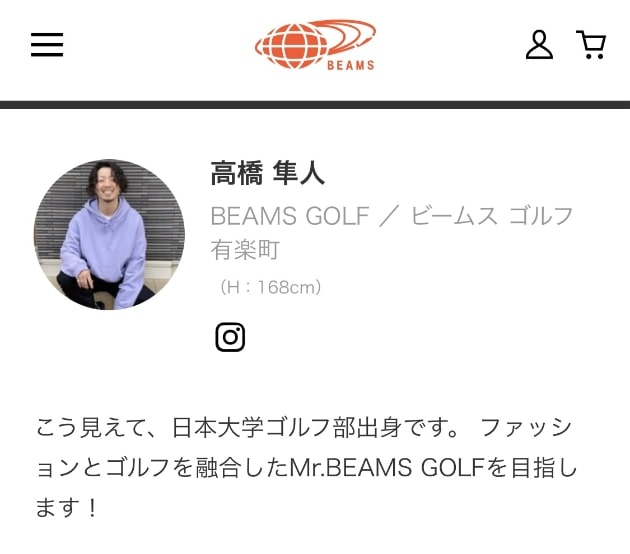Open the hamburger navigation menu
Viewport: 630px width, 554px height.
pyautogui.click(x=47, y=45)
